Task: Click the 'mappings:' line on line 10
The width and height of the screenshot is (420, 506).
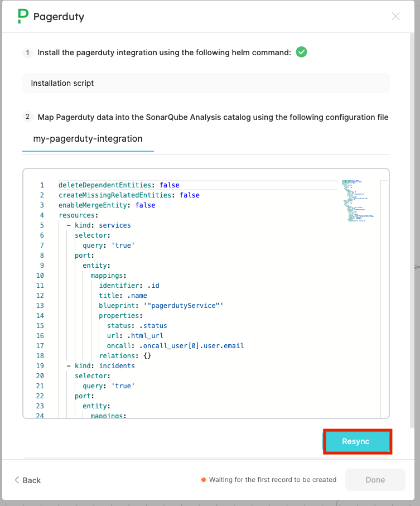Action: [x=108, y=275]
